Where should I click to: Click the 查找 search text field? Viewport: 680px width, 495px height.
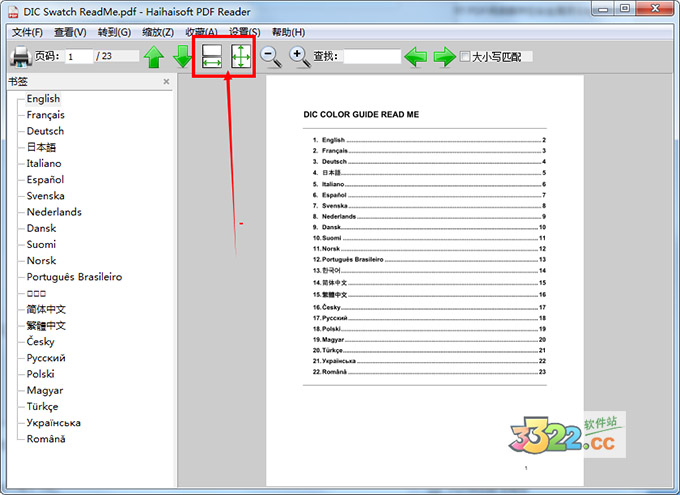coord(372,56)
